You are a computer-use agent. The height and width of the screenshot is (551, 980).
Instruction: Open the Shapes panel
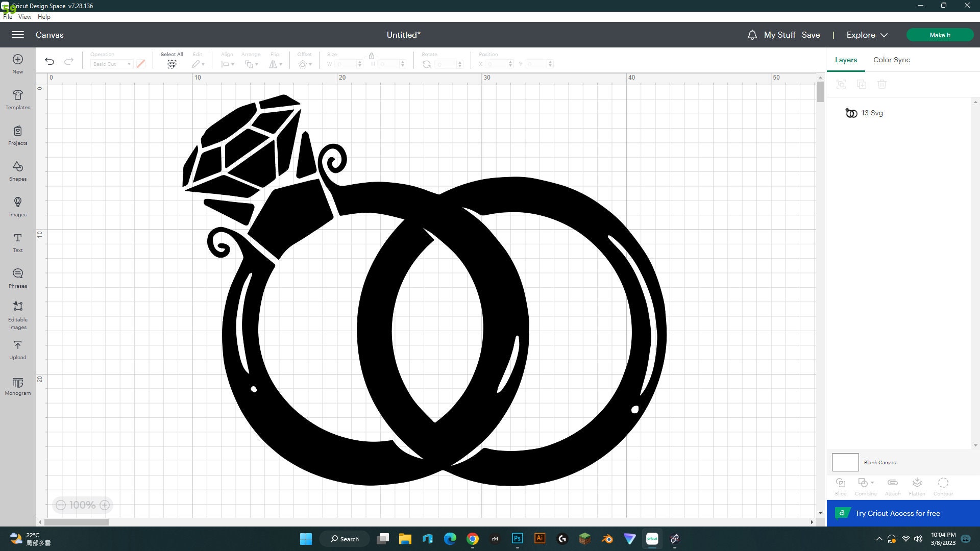pos(17,171)
